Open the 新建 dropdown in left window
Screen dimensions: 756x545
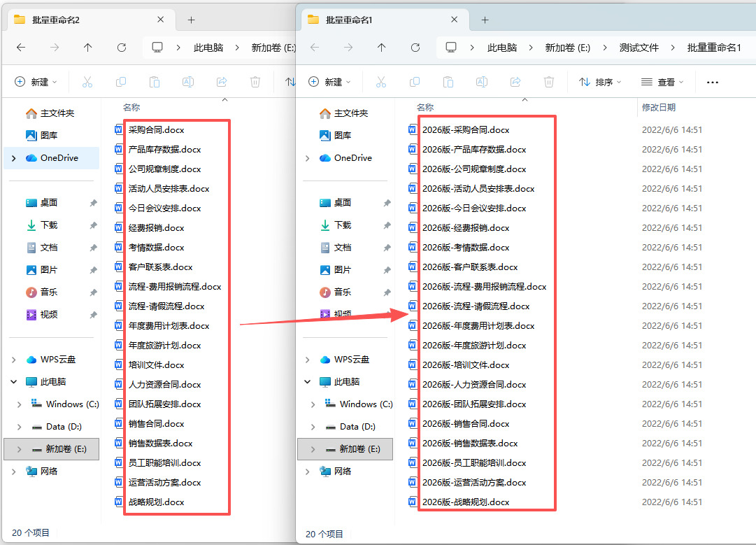(36, 82)
